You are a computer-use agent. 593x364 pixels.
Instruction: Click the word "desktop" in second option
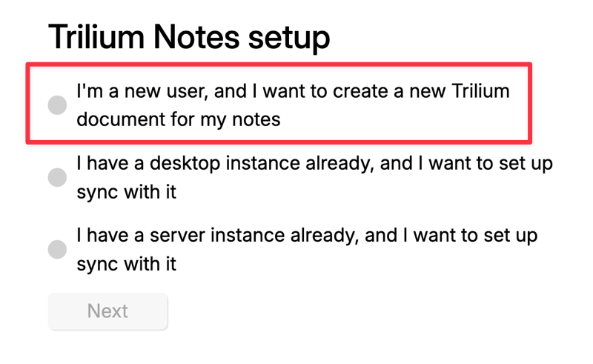pyautogui.click(x=185, y=163)
